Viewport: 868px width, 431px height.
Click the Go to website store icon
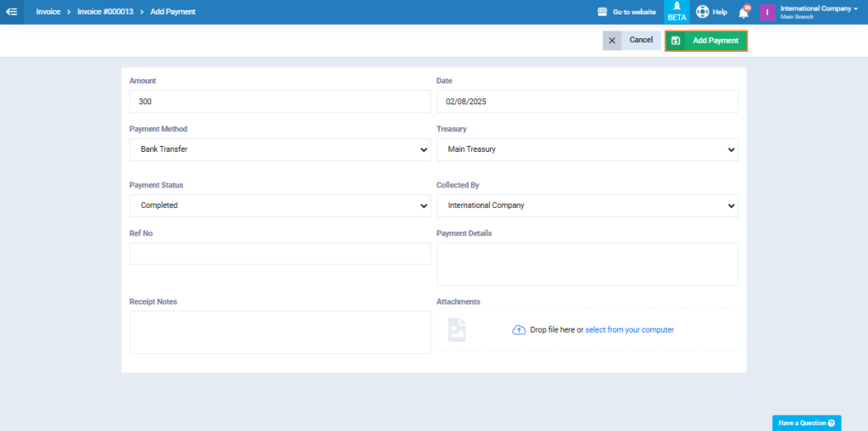(603, 12)
